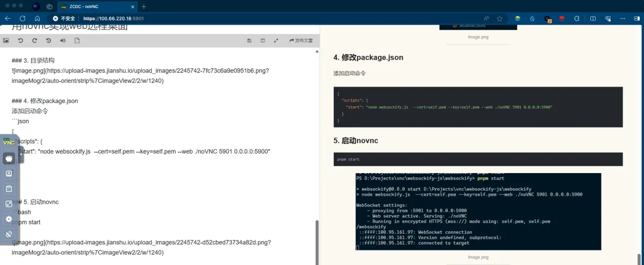
Task: Reload the page in the browser
Action: (x=22, y=18)
